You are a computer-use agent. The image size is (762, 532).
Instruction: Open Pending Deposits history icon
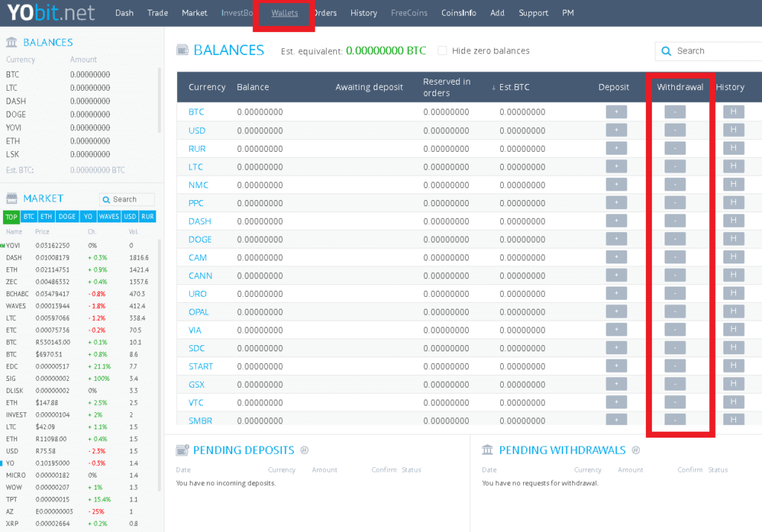304,450
